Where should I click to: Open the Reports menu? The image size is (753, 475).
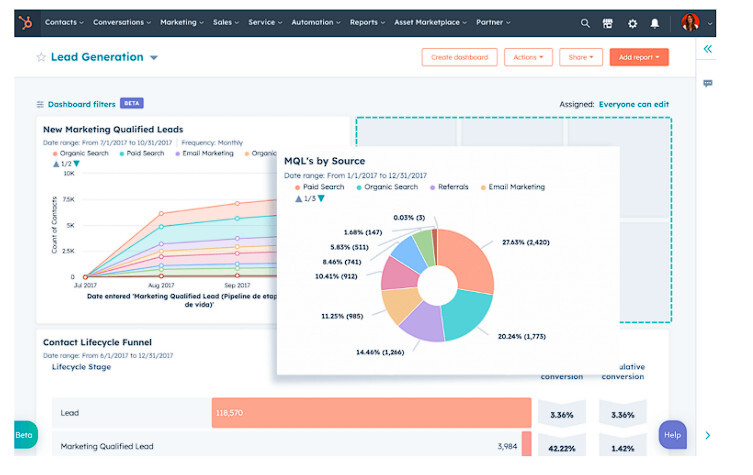click(x=367, y=22)
